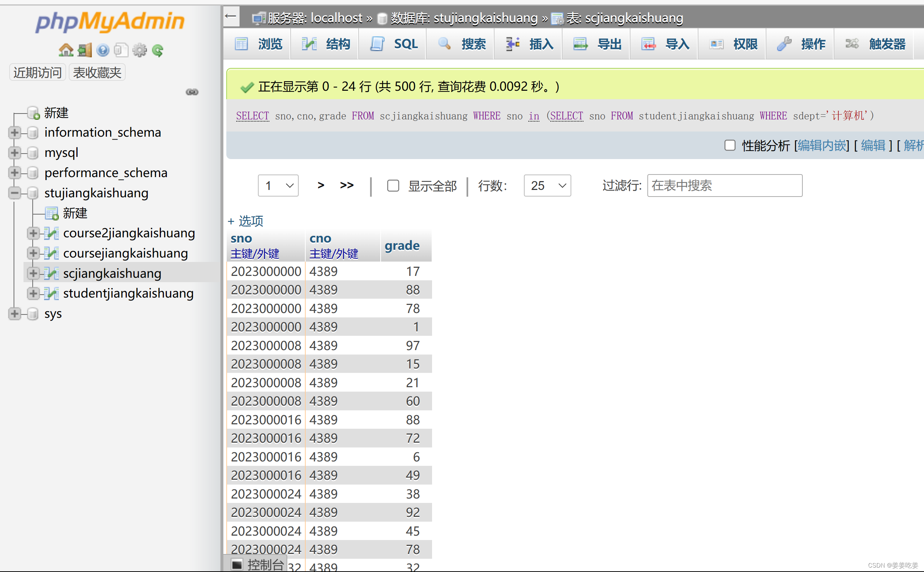
Task: Click the information_schema database icon
Action: [x=33, y=132]
